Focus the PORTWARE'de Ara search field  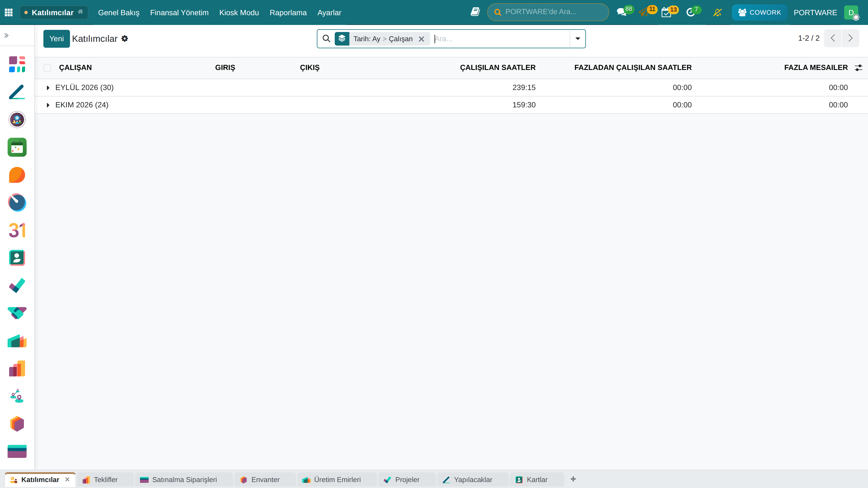point(548,12)
